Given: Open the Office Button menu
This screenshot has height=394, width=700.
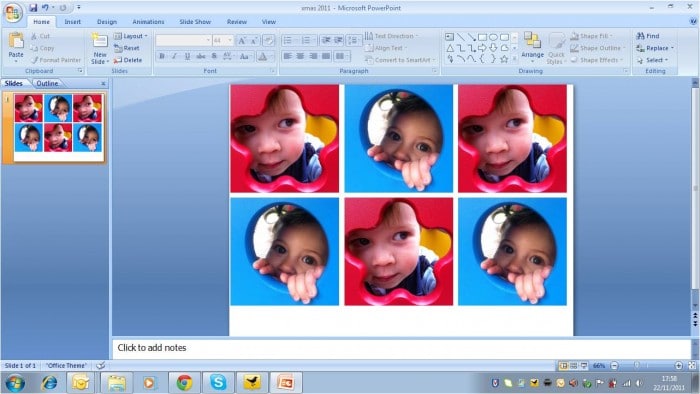Looking at the screenshot, I should coord(13,12).
